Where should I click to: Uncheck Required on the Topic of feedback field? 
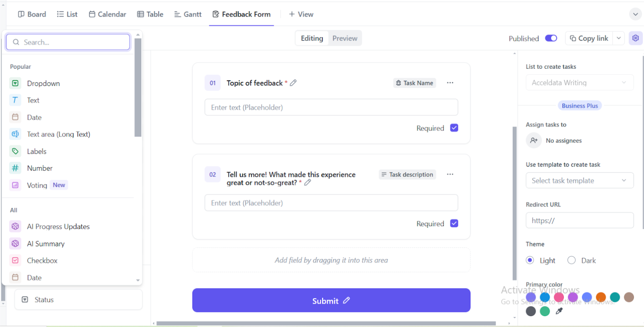[454, 128]
